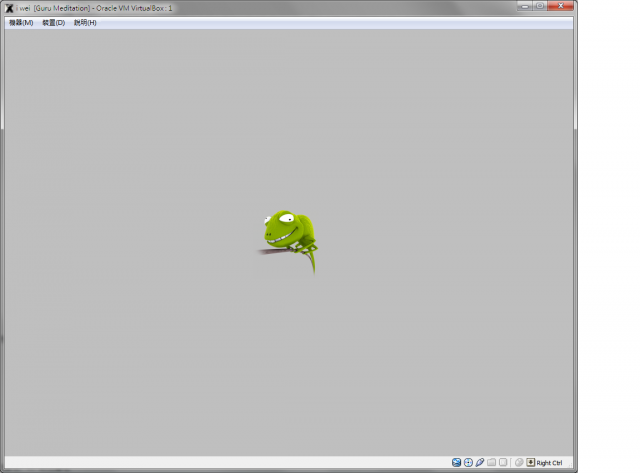
Task: Click the VirtualBox title bar app icon
Action: click(x=9, y=8)
